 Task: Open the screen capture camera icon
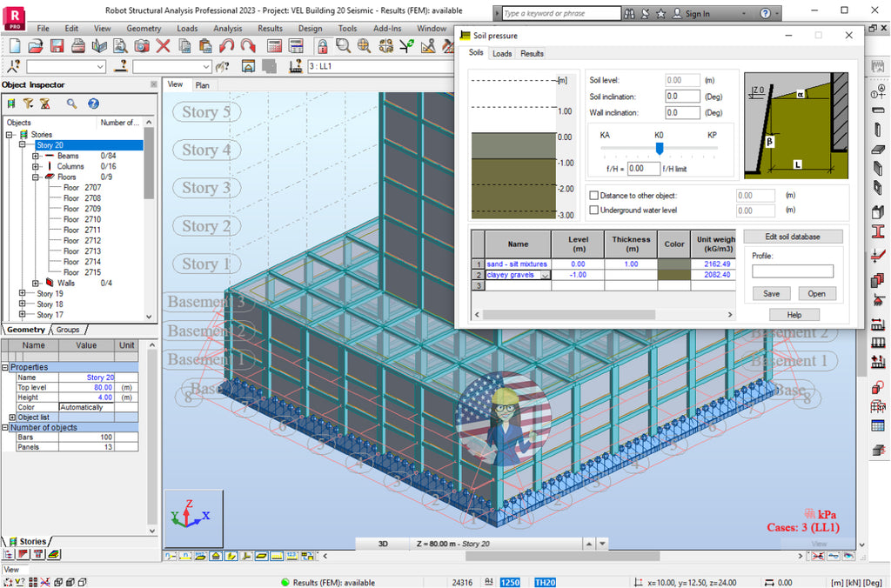[141, 45]
